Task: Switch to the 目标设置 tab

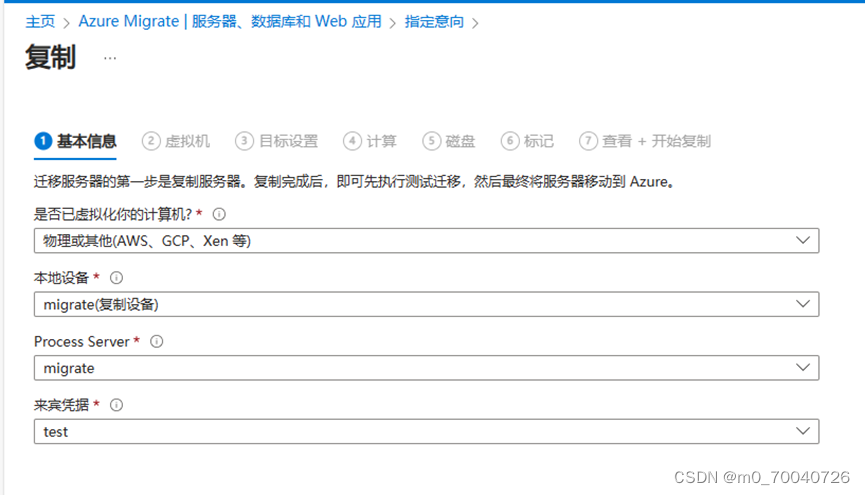Action: 277,141
